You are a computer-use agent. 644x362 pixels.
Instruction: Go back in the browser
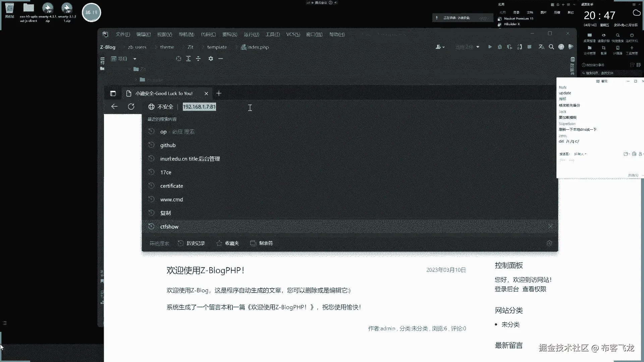point(114,107)
